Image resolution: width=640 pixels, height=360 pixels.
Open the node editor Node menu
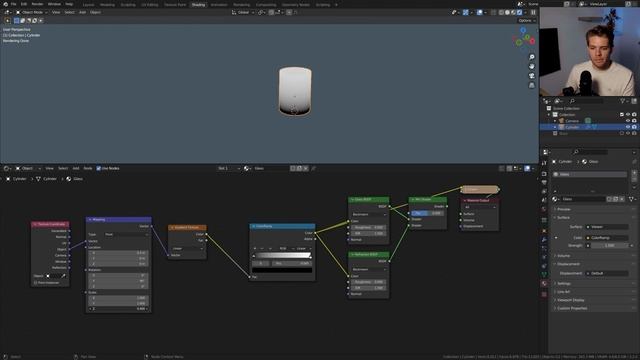pos(88,168)
